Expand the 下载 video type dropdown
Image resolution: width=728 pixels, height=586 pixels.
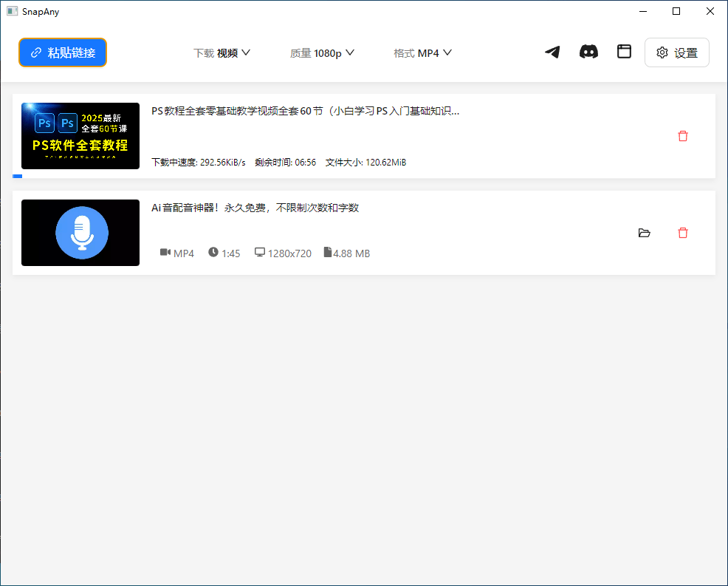222,52
